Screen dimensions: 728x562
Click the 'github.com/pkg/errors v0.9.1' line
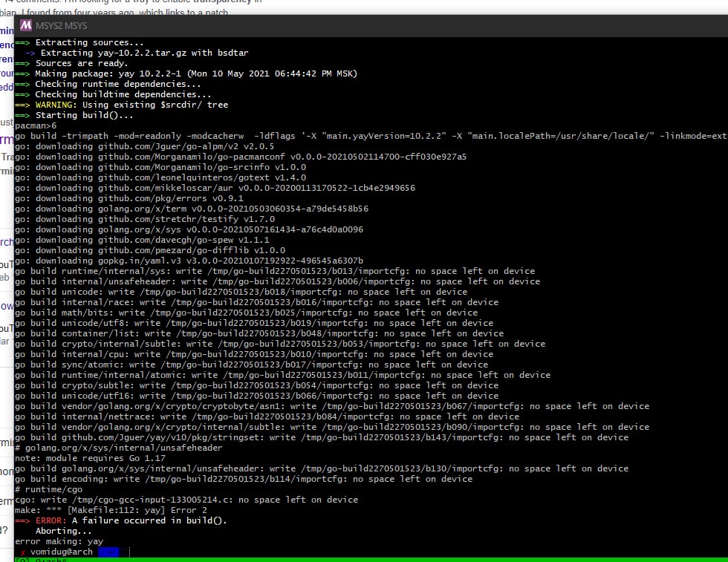(x=129, y=198)
